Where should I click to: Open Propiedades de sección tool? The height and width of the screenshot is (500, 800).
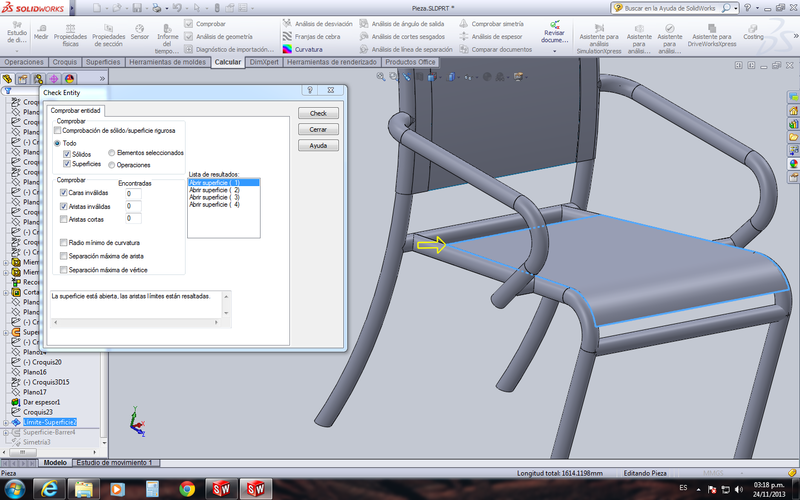pyautogui.click(x=108, y=36)
